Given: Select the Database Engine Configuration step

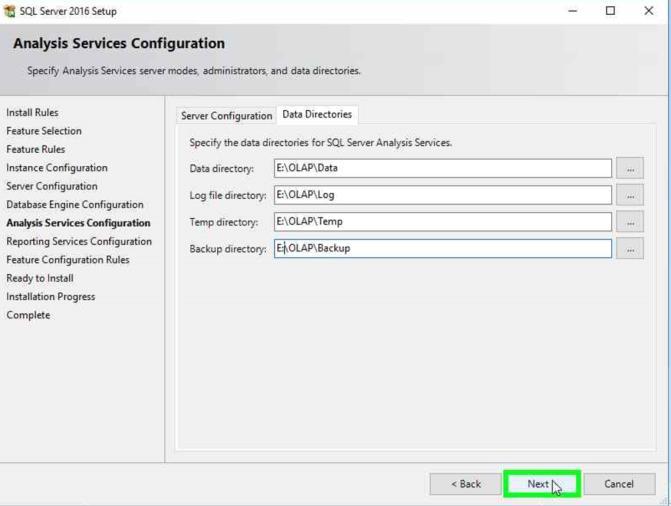Looking at the screenshot, I should 75,205.
